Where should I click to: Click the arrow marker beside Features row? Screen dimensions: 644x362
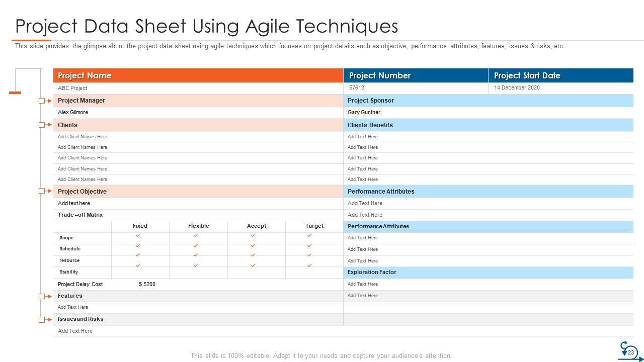coord(45,296)
